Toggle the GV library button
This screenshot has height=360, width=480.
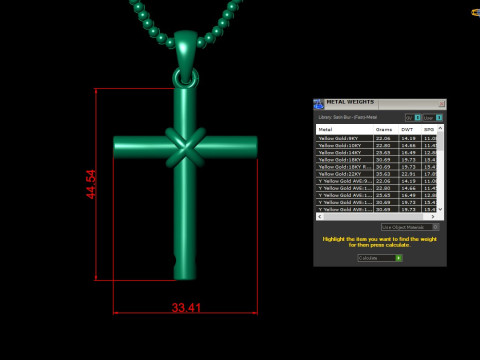pyautogui.click(x=413, y=118)
